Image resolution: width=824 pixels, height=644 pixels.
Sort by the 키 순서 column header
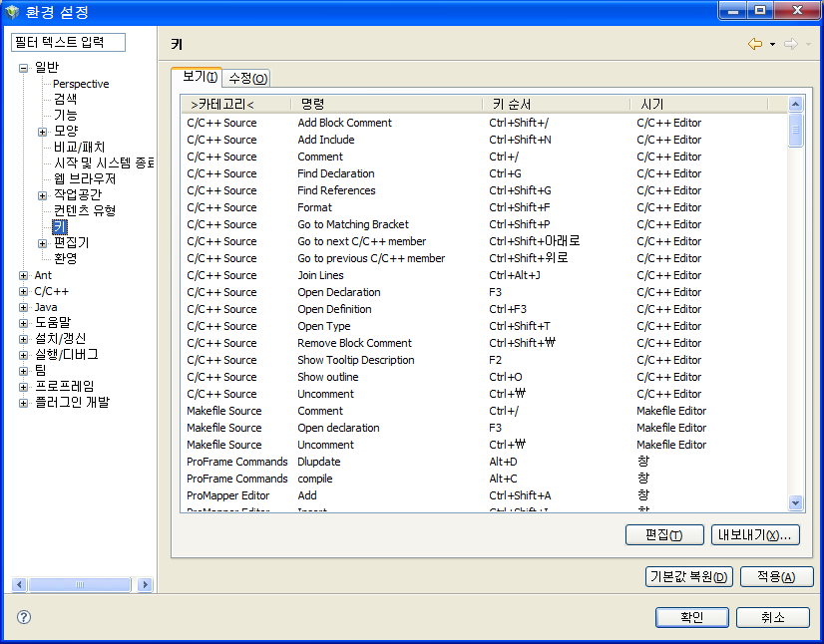pyautogui.click(x=512, y=104)
